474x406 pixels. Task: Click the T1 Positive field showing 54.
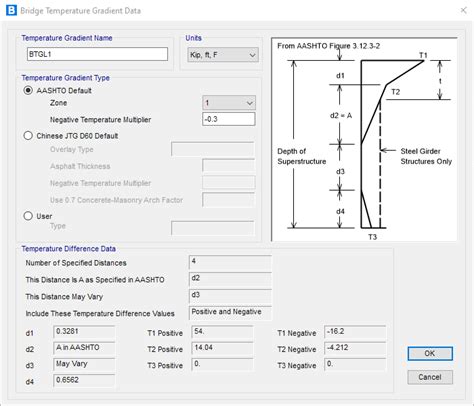point(222,332)
